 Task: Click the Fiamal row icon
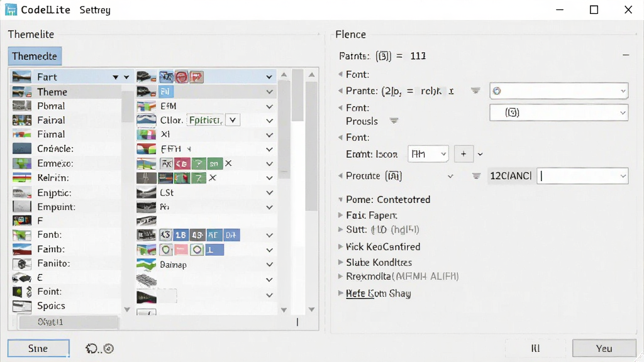pyautogui.click(x=22, y=134)
